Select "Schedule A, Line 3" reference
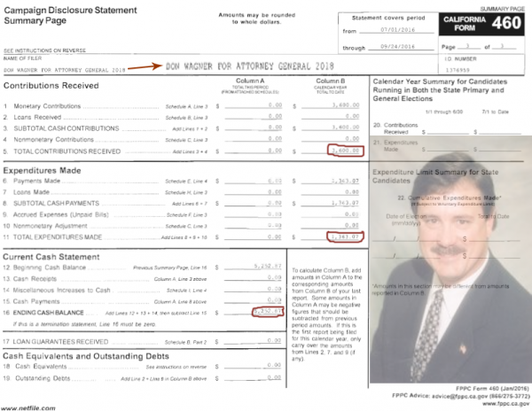532x411 pixels. [x=186, y=106]
